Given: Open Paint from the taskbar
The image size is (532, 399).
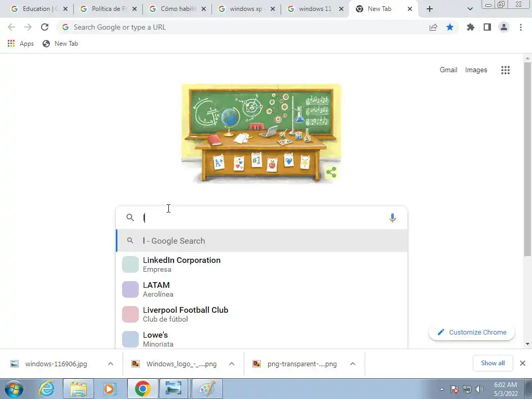Looking at the screenshot, I should (x=207, y=389).
